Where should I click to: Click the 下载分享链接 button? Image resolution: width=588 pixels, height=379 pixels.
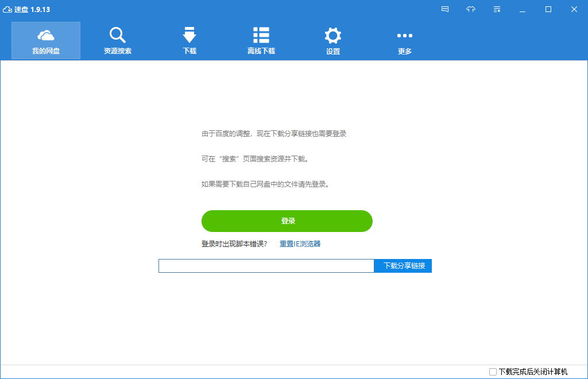(403, 266)
